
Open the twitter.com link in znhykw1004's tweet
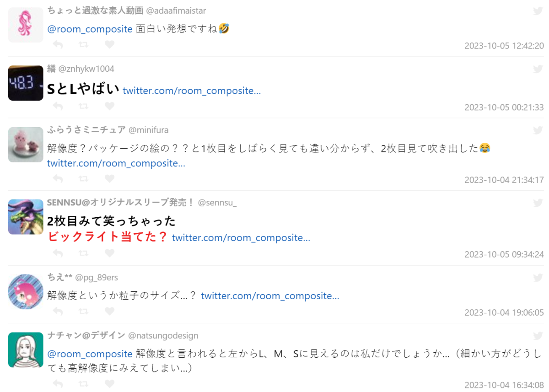(192, 91)
